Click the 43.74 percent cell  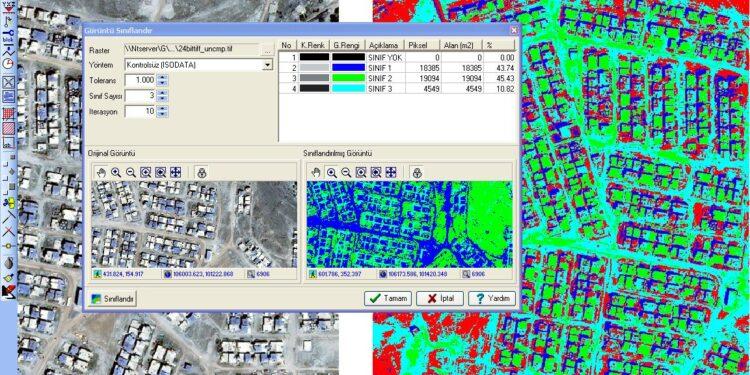(499, 67)
